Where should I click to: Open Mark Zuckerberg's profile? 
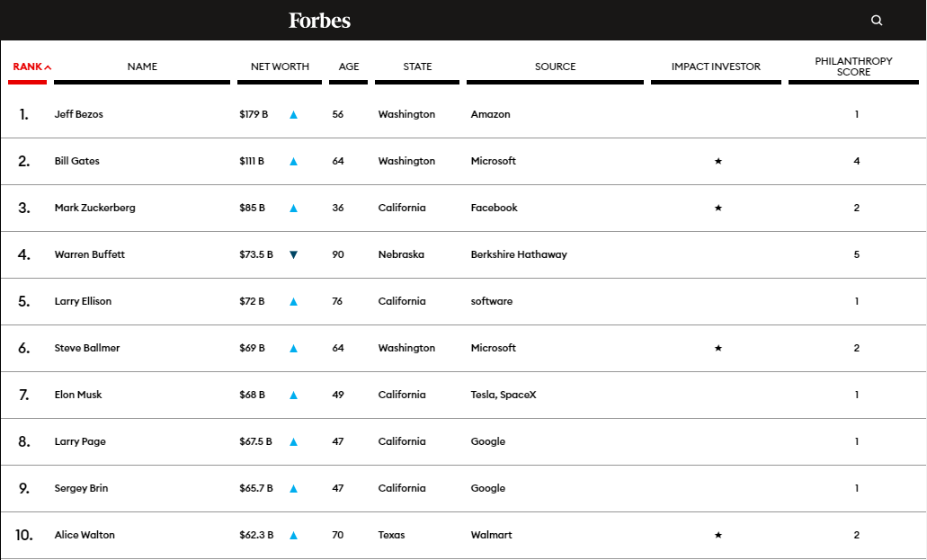[x=94, y=208]
